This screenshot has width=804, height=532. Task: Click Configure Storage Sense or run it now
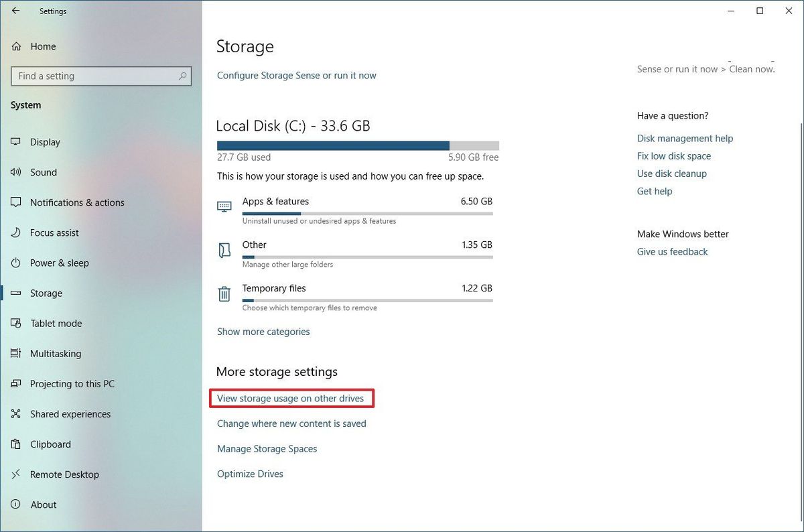tap(296, 75)
